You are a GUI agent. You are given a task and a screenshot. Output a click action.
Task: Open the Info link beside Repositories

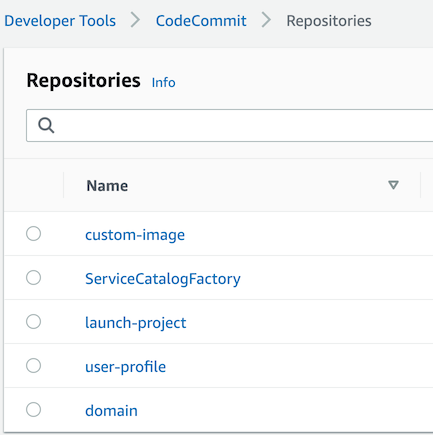pos(163,82)
